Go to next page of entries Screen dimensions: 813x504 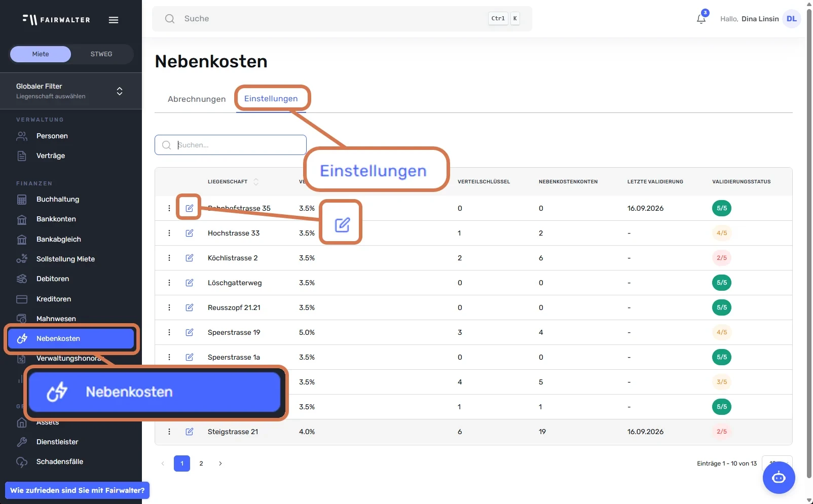(220, 463)
